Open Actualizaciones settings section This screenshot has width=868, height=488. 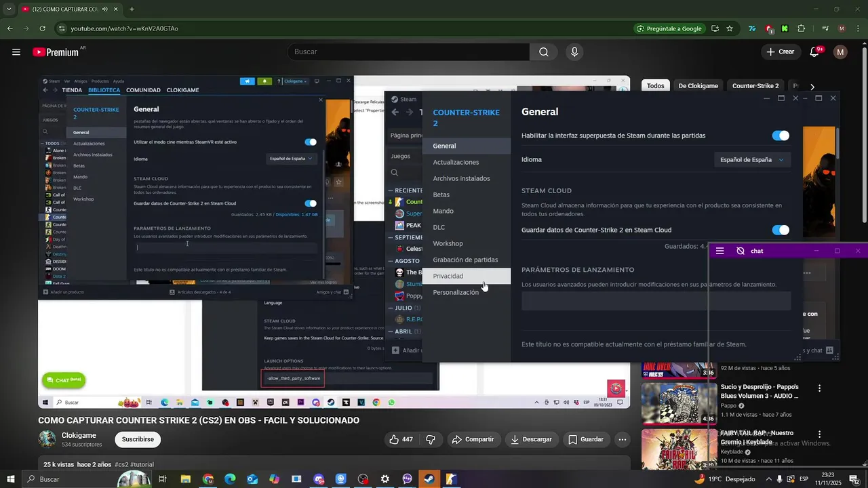(466, 162)
